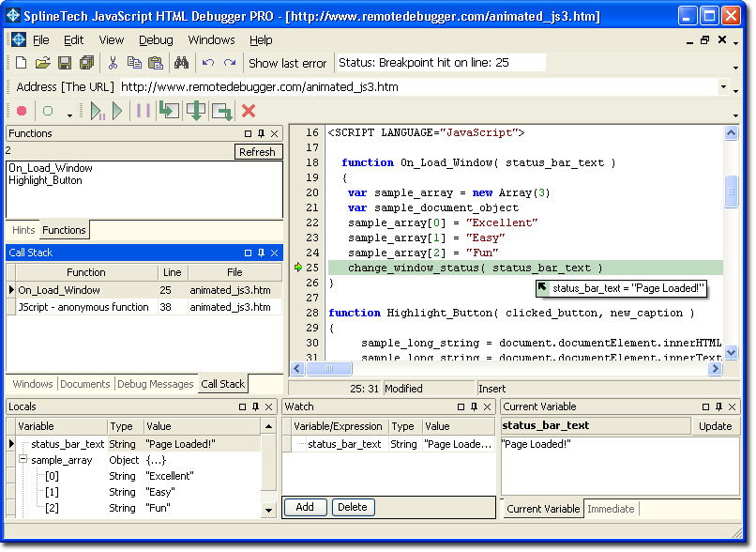The image size is (756, 552).
Task: Switch to the Immediate tab
Action: [x=611, y=509]
